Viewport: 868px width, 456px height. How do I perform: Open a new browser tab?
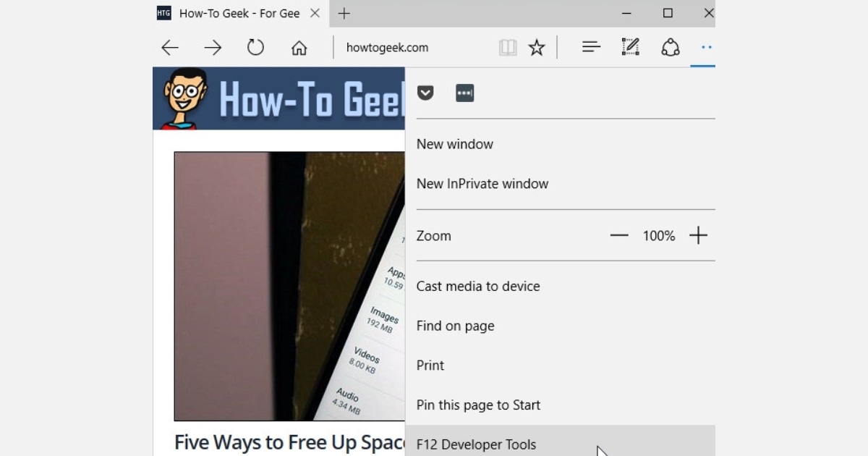344,13
